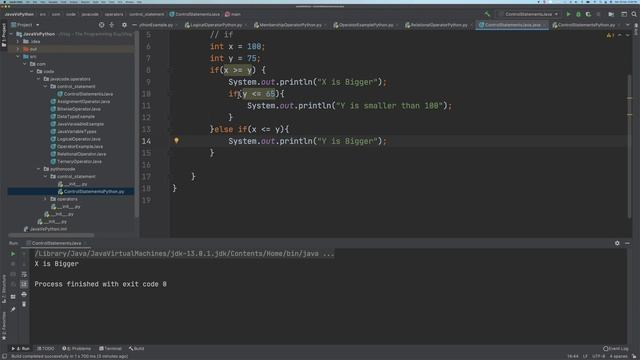The image size is (640, 360).
Task: Toggle the Structure tool window side button
Action: point(4,289)
